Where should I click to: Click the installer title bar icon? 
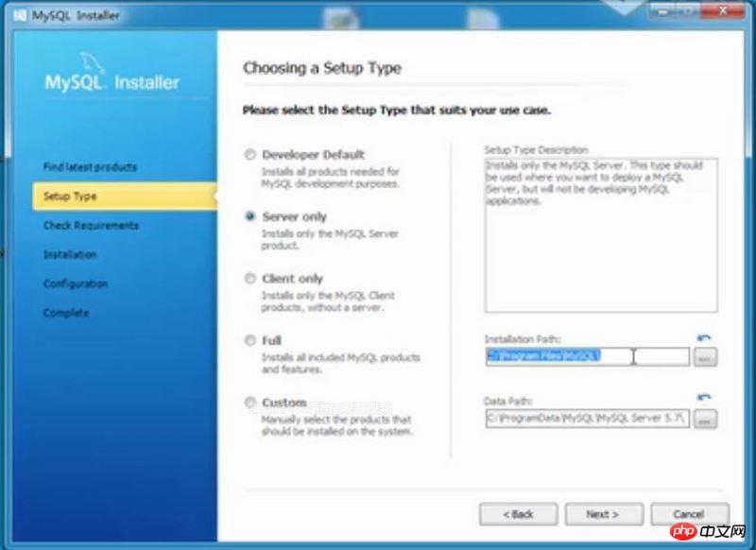[20, 15]
